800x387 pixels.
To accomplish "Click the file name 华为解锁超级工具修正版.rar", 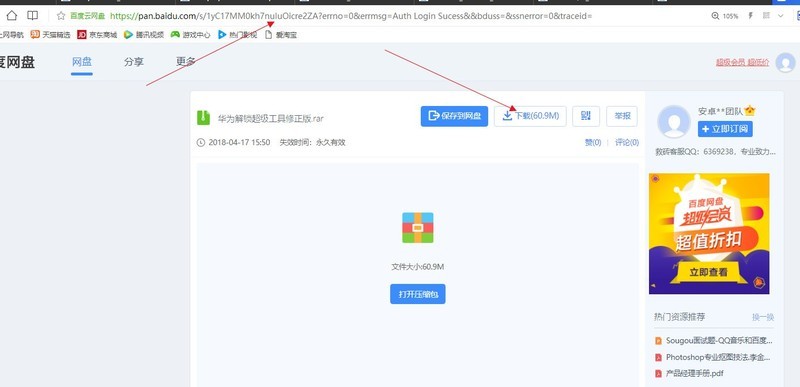I will pyautogui.click(x=271, y=118).
